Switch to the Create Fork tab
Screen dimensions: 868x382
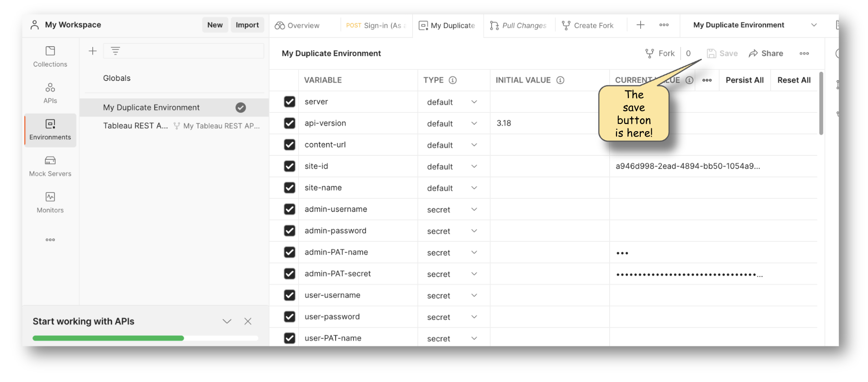pos(589,26)
